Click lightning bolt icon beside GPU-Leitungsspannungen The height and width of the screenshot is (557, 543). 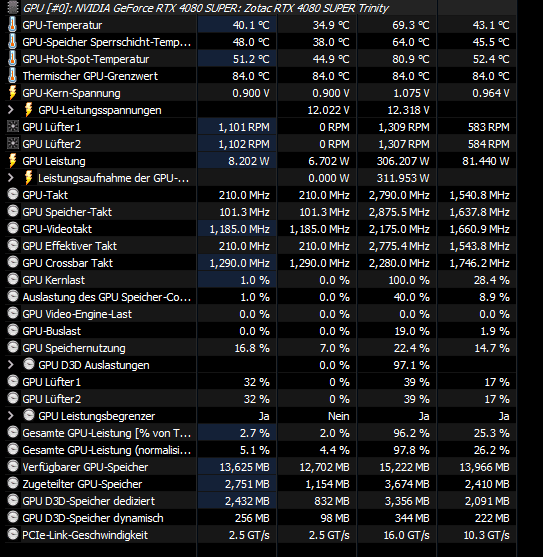pyautogui.click(x=28, y=110)
